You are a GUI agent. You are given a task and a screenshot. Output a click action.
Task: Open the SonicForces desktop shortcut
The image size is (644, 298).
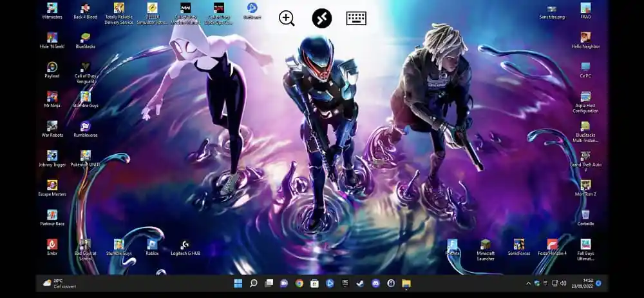tap(519, 247)
